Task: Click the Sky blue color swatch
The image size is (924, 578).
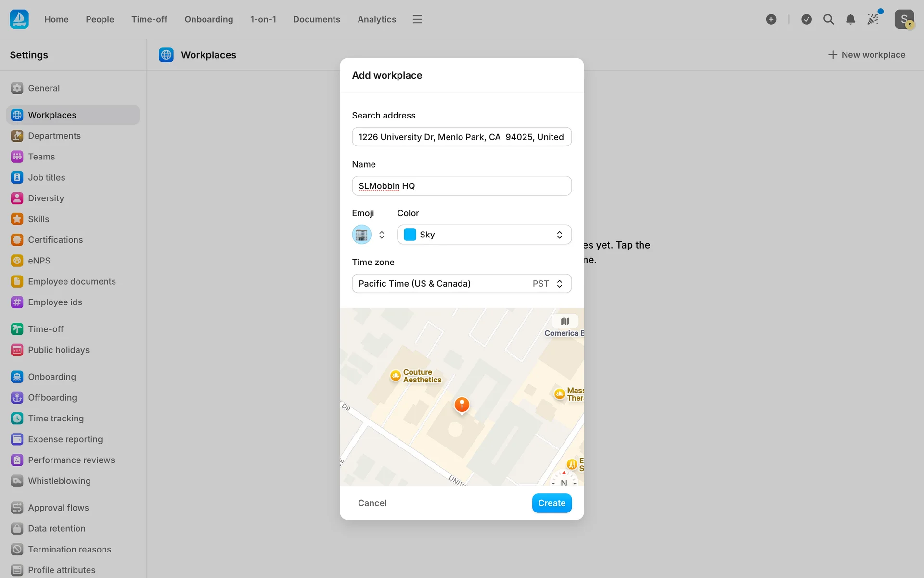Action: click(x=410, y=235)
